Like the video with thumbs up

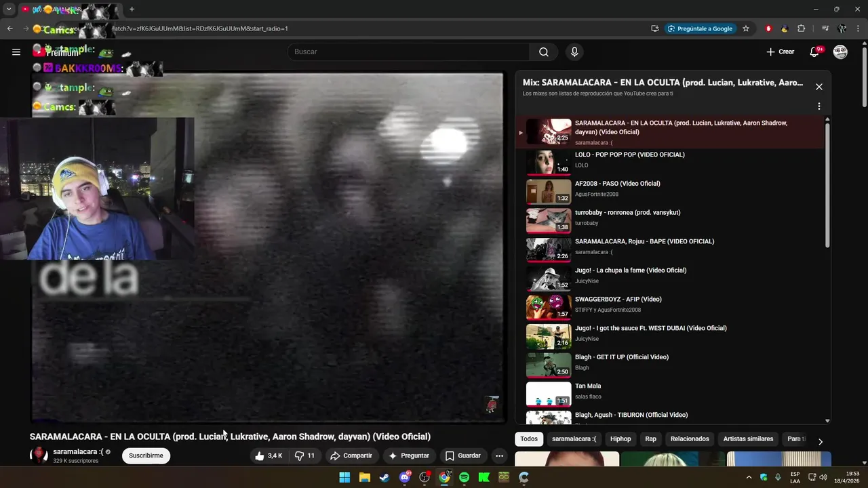[269, 455]
